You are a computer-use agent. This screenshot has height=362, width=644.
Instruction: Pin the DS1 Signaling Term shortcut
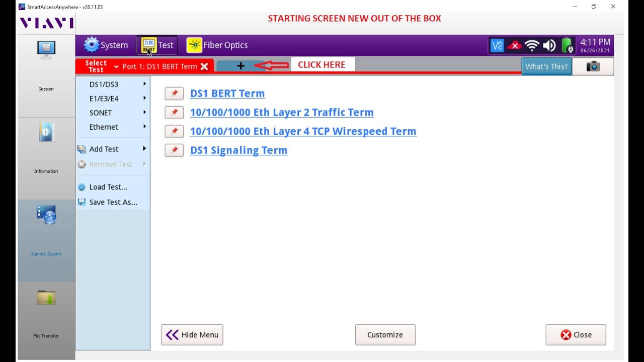[174, 150]
